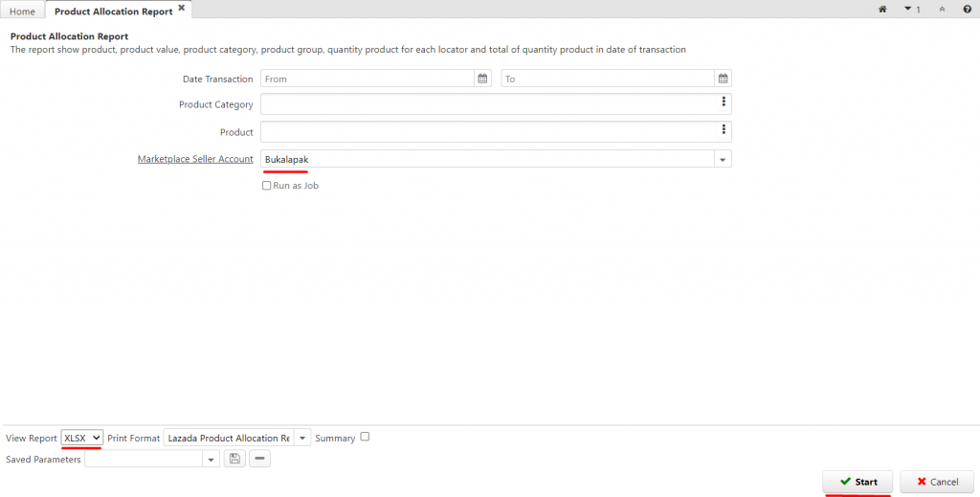The width and height of the screenshot is (980, 497).
Task: Save parameters with the floppy disk icon
Action: coord(234,459)
